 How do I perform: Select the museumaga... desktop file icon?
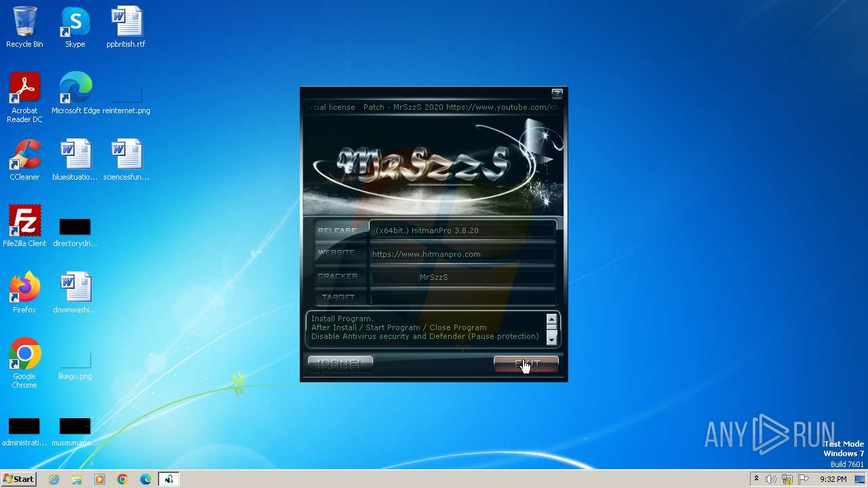[x=75, y=432]
